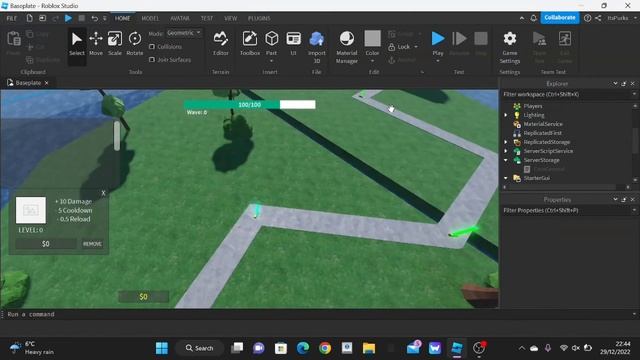640x360 pixels.
Task: Expand the Lighting tree node
Action: click(506, 115)
